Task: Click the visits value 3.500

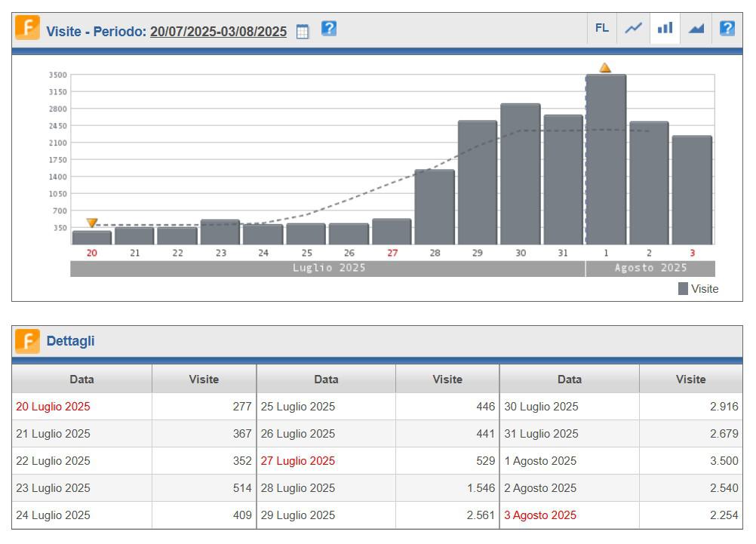Action: pos(724,460)
